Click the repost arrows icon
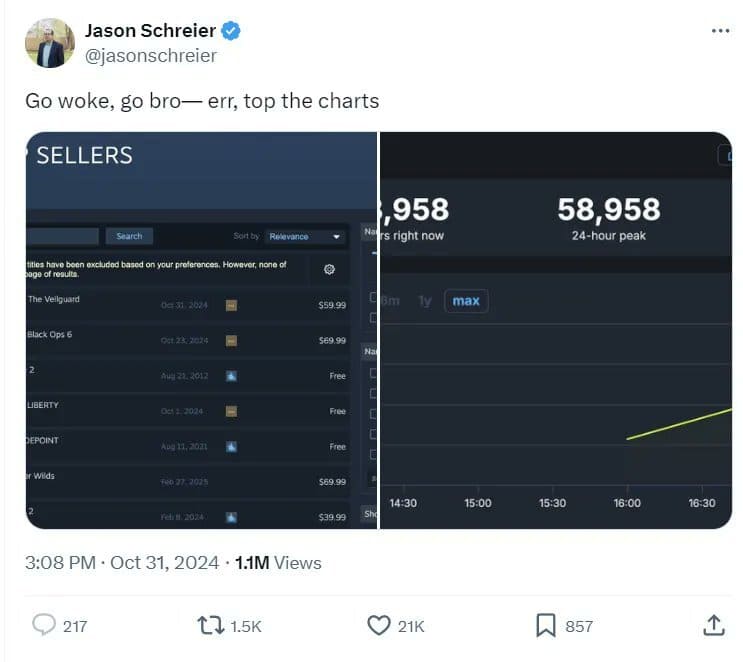The height and width of the screenshot is (662, 743). pyautogui.click(x=210, y=625)
